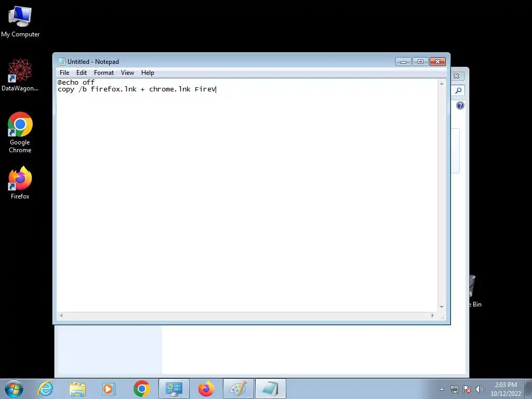Viewport: 532px width, 399px height.
Task: Switch to Paint in the taskbar
Action: point(238,389)
